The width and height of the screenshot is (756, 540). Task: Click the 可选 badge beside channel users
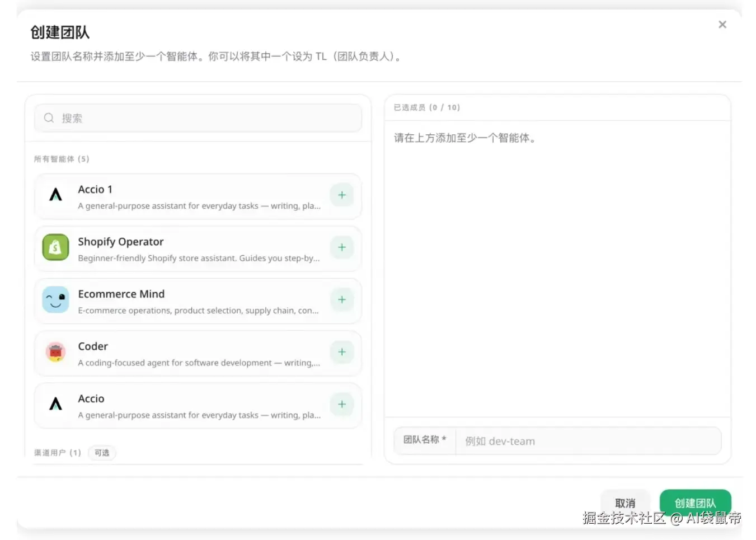coord(102,453)
